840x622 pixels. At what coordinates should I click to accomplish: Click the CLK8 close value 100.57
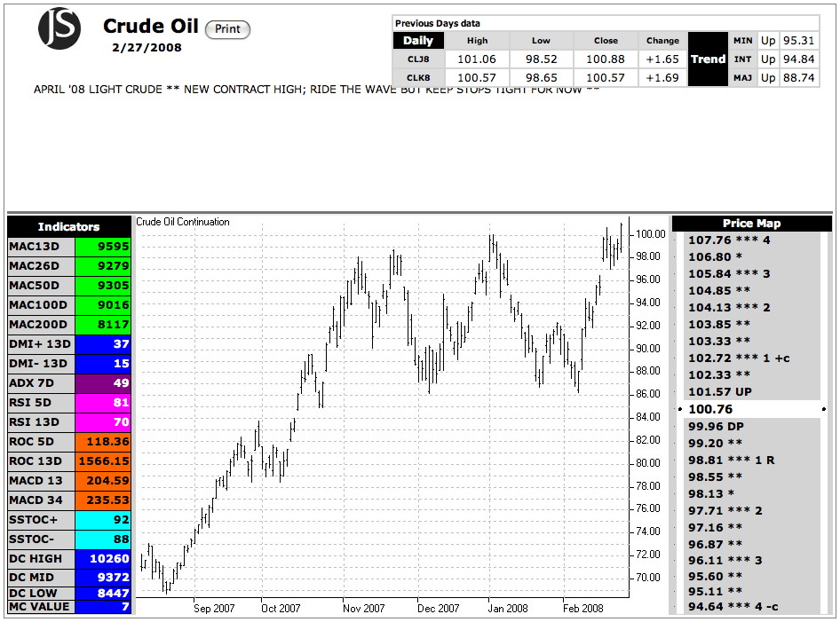[606, 78]
